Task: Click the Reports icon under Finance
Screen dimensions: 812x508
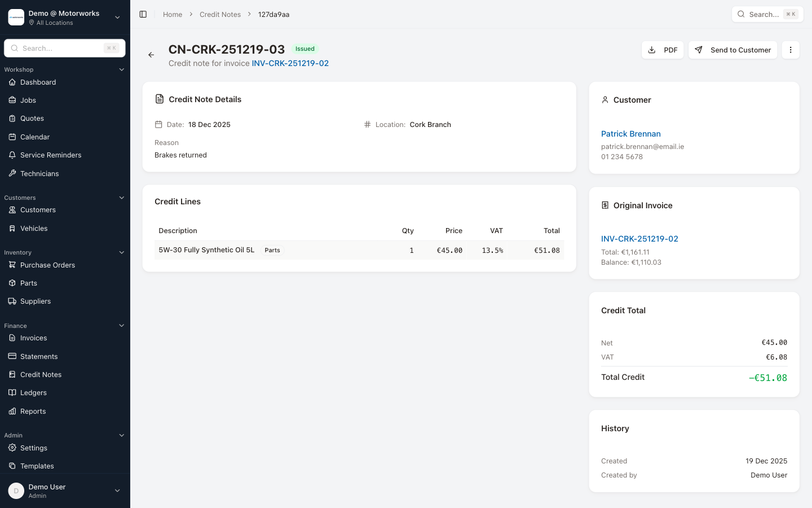Action: (x=12, y=411)
